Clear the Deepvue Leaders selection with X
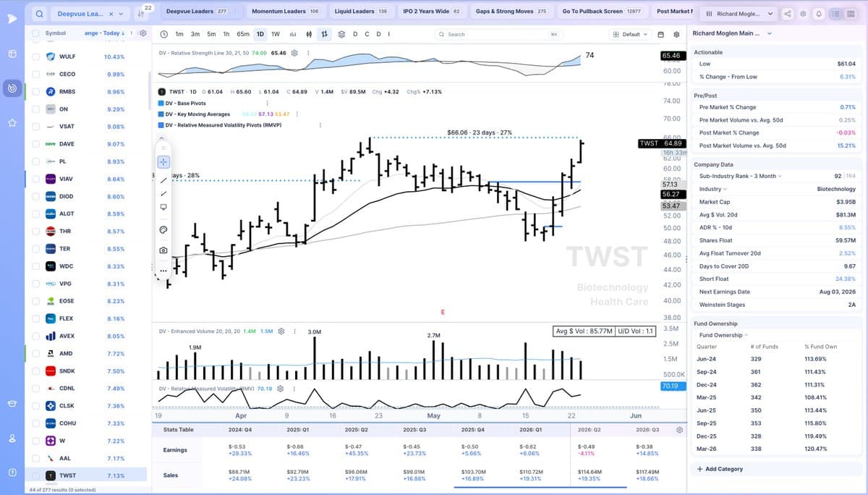This screenshot has width=868, height=495. coord(111,14)
